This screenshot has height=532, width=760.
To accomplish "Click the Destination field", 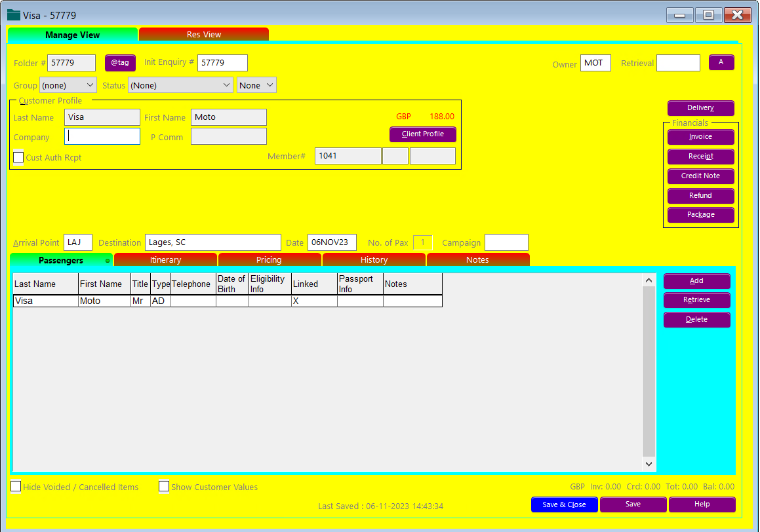I will (x=213, y=242).
